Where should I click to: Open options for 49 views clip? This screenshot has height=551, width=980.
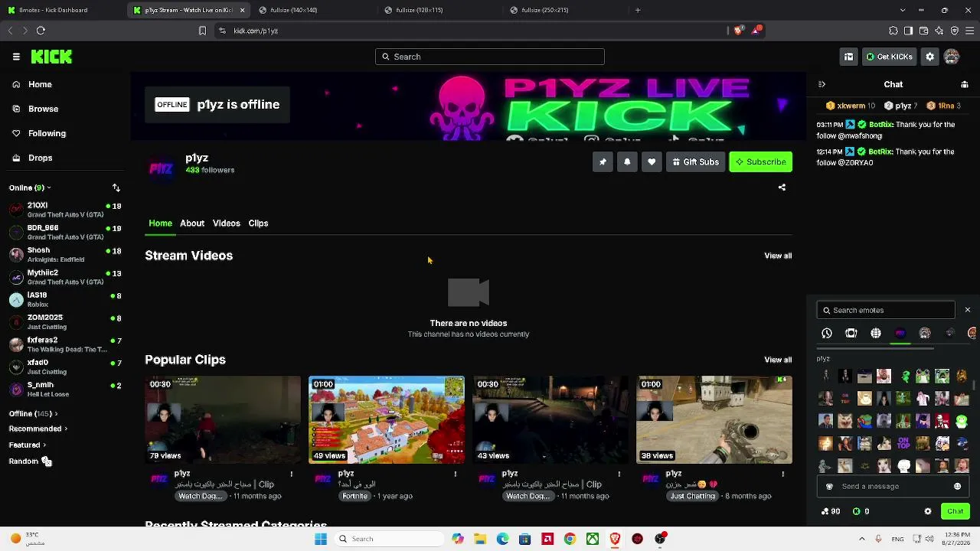point(455,474)
